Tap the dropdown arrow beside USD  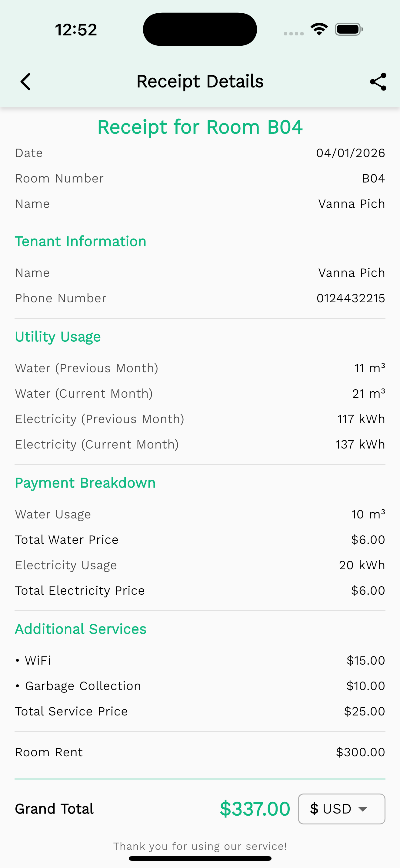[x=363, y=809]
